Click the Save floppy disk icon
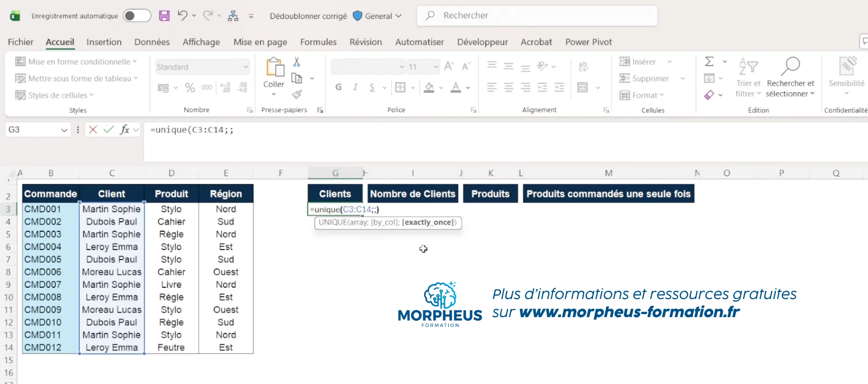The image size is (868, 384). (x=164, y=16)
